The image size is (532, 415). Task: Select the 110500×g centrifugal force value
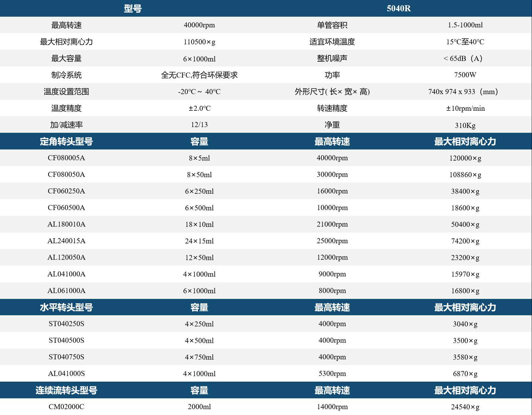[x=199, y=42]
